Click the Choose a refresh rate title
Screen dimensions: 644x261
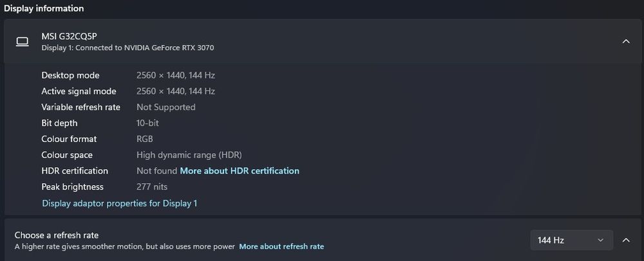57,235
